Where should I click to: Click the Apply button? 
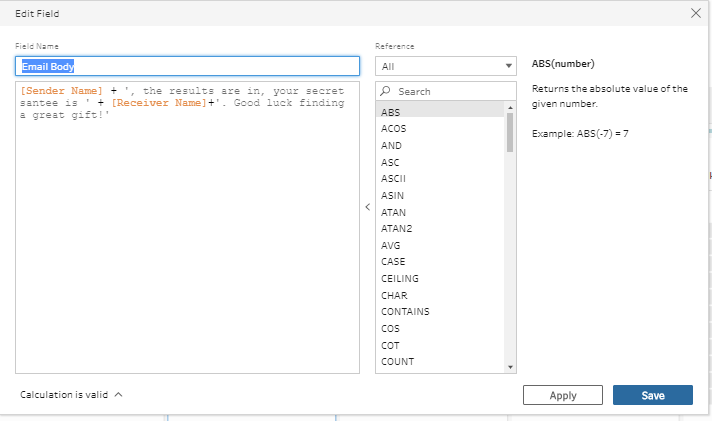563,395
